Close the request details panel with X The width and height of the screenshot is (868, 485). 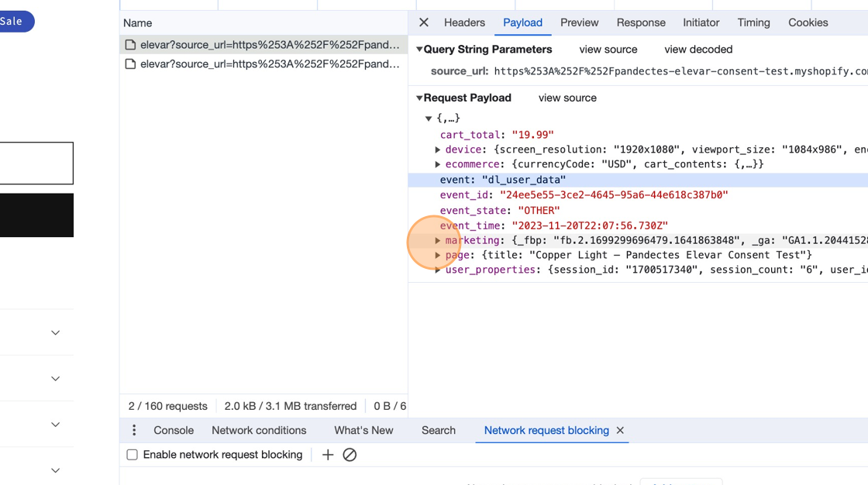pyautogui.click(x=423, y=22)
